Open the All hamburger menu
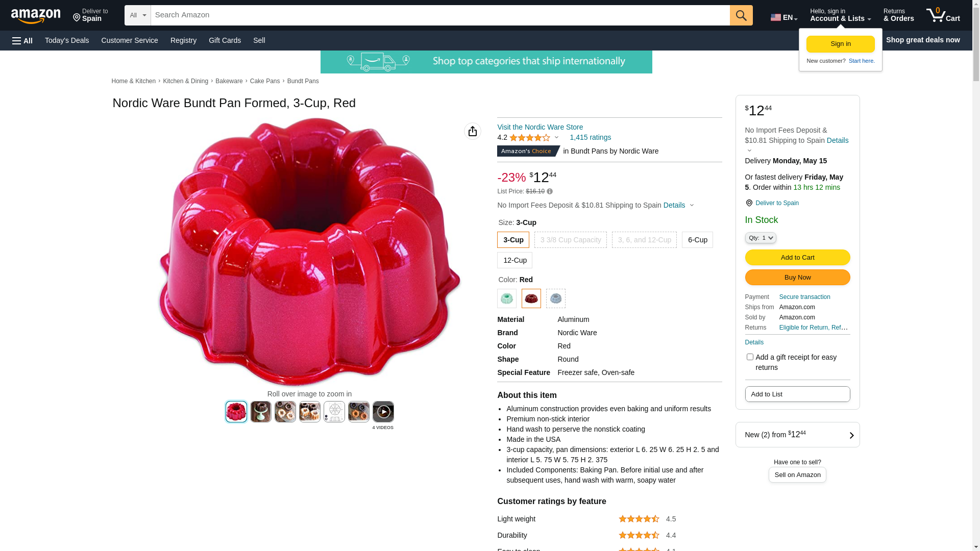This screenshot has height=551, width=980. coord(22,41)
